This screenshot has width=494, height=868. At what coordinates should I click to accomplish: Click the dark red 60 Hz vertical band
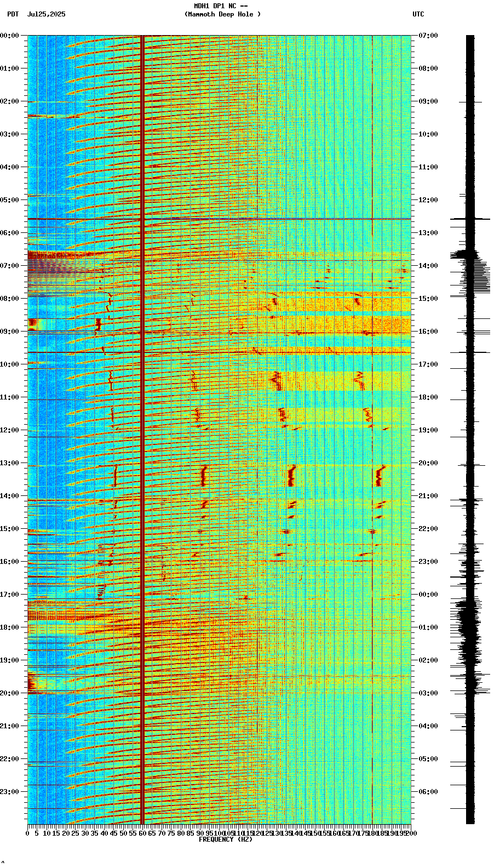(x=142, y=430)
